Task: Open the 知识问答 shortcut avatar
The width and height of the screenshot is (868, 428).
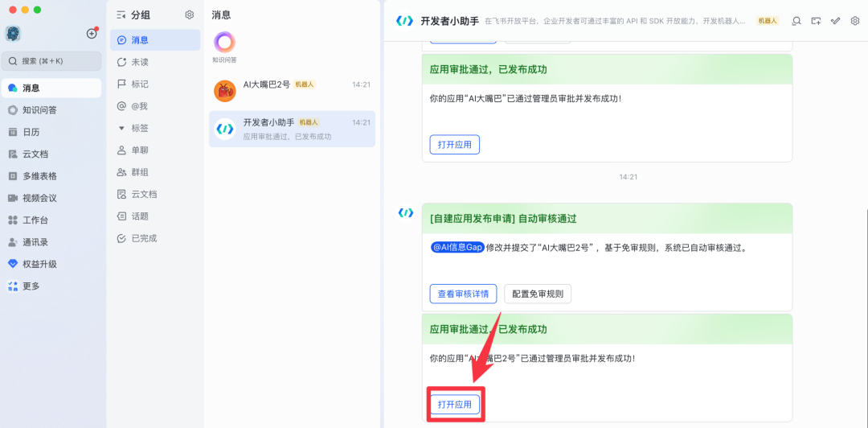Action: (224, 43)
